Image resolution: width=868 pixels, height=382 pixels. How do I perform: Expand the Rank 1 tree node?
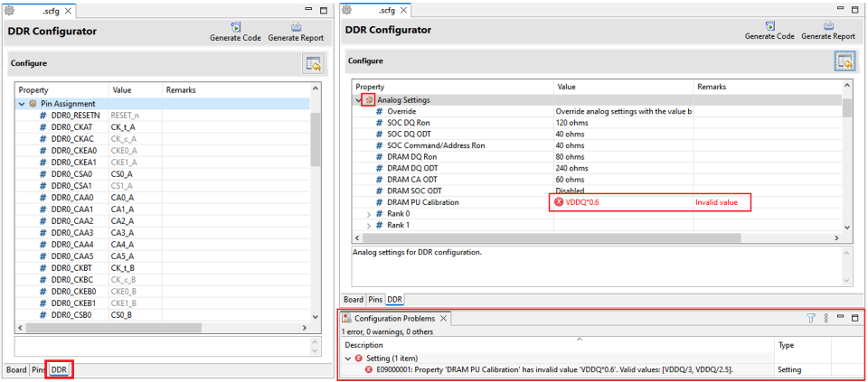pos(368,226)
